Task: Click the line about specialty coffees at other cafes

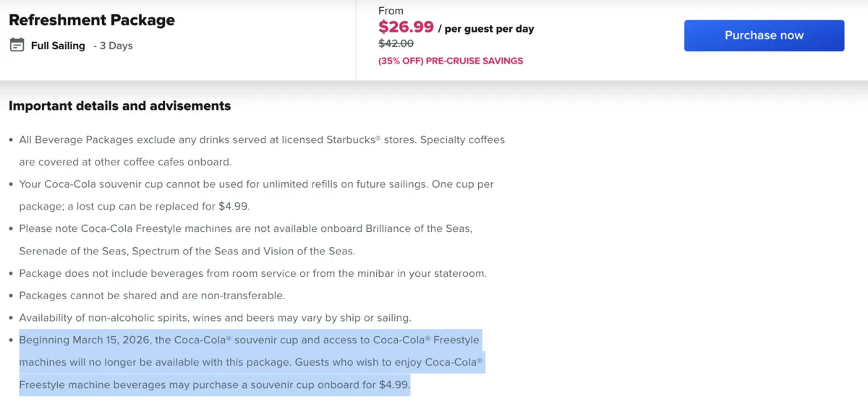Action: [125, 162]
